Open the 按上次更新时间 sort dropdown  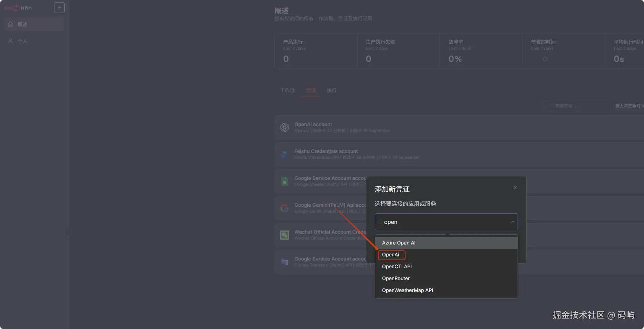(x=628, y=106)
